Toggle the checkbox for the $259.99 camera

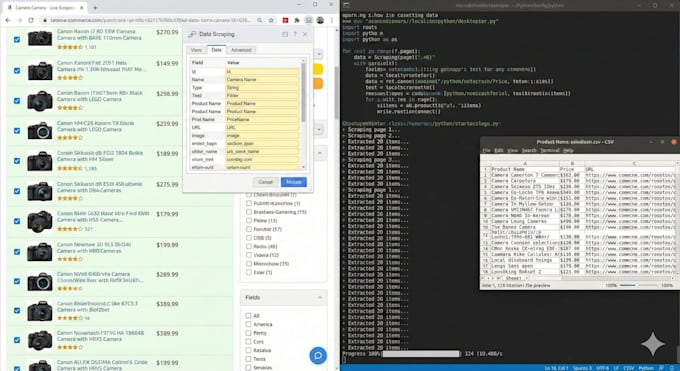tap(16, 130)
